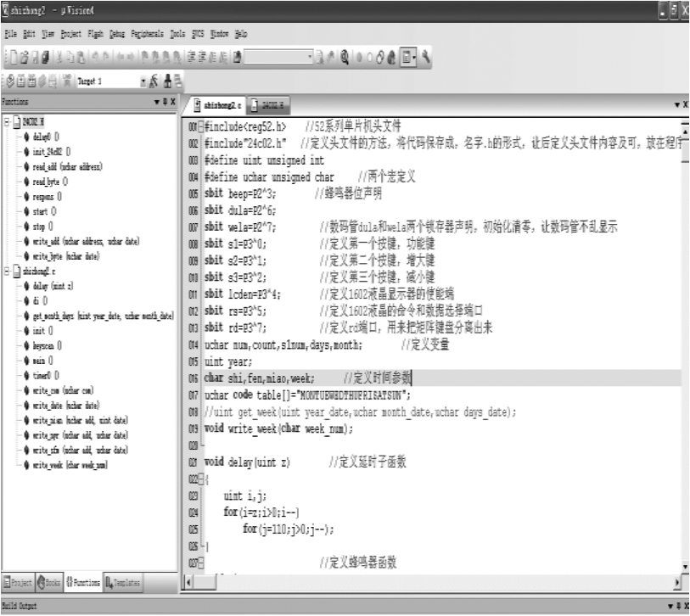Open the Edit menu
This screenshot has width=690, height=616.
click(29, 34)
